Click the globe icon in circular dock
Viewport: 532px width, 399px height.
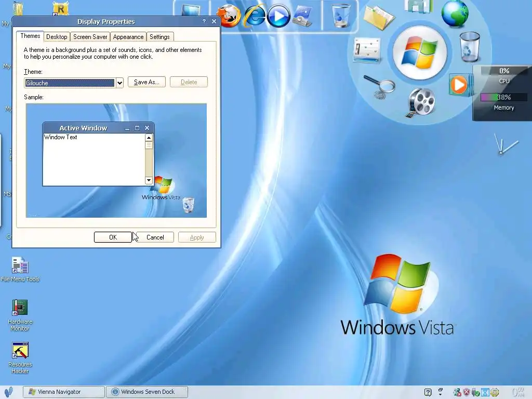(455, 13)
